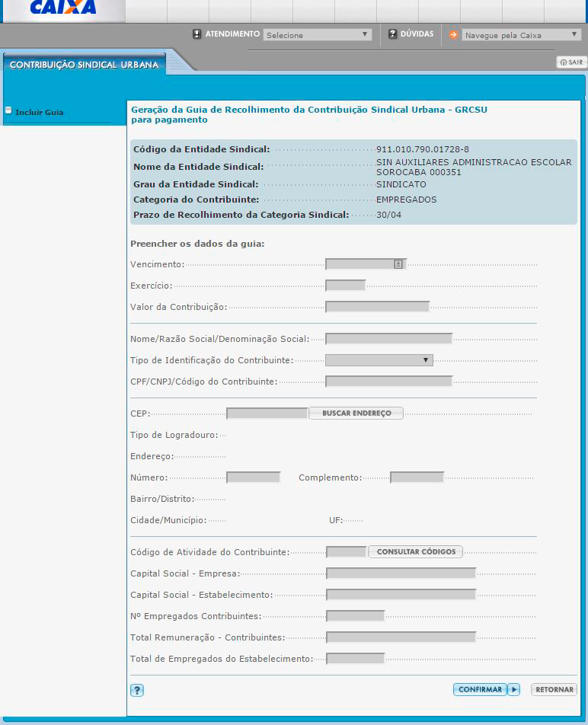Focus the Capital Social - Empresa field
The height and width of the screenshot is (725, 588).
401,573
